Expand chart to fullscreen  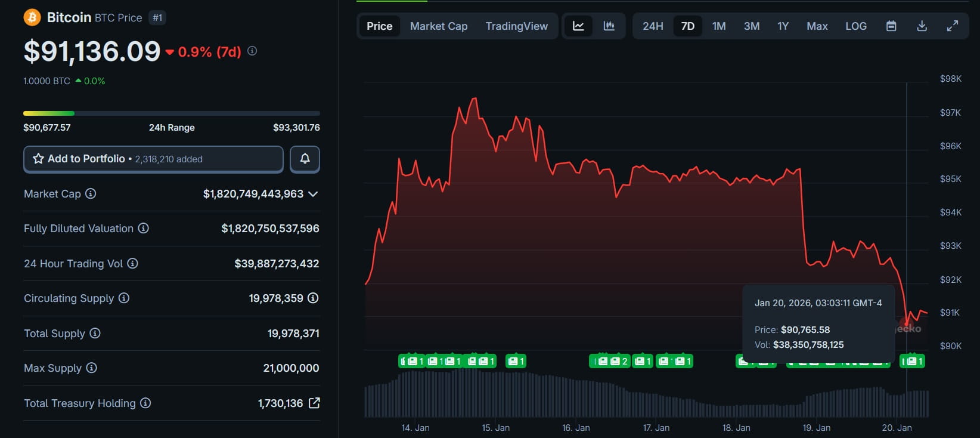pyautogui.click(x=953, y=26)
